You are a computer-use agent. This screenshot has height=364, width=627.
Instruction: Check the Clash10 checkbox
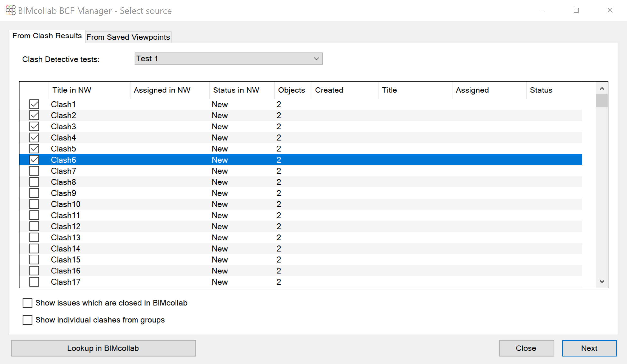point(34,204)
